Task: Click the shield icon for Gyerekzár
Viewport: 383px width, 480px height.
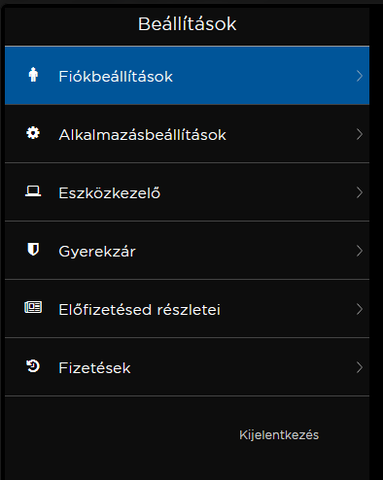Action: [x=33, y=249]
